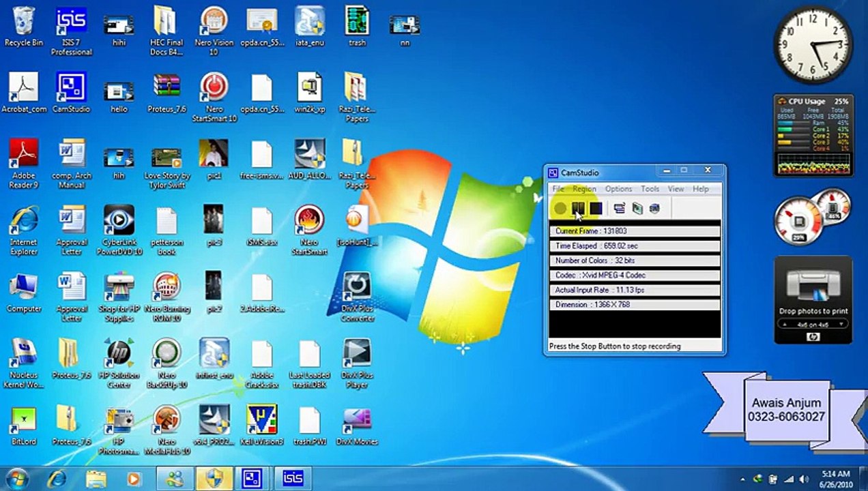The image size is (868, 491).
Task: Select the pic1 photo thumbnail
Action: (x=214, y=159)
